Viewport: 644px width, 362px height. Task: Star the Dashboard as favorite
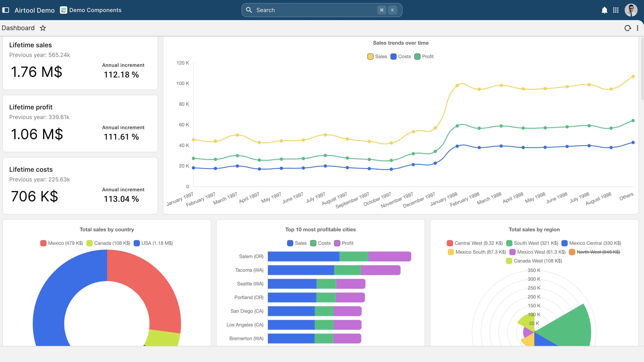coord(43,28)
